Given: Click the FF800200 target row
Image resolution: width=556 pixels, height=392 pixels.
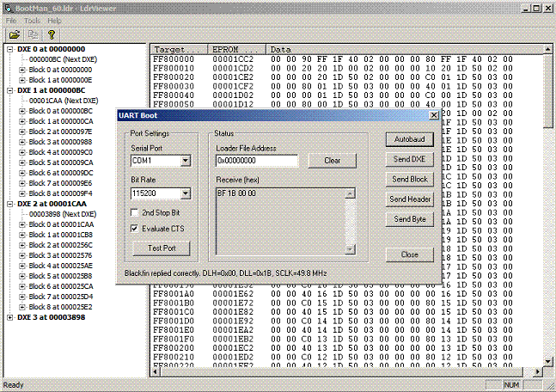Looking at the screenshot, I should 174,347.
